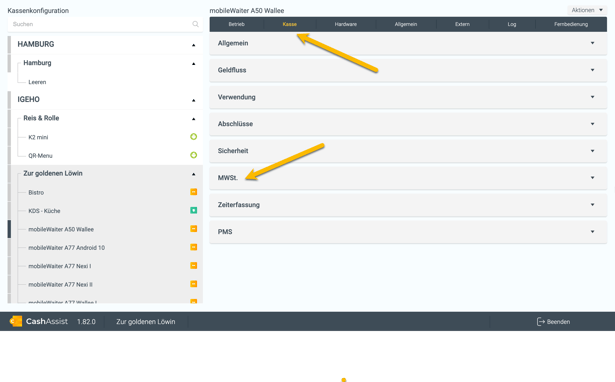The height and width of the screenshot is (382, 615).
Task: Click the CashAssist logo icon
Action: tap(16, 321)
